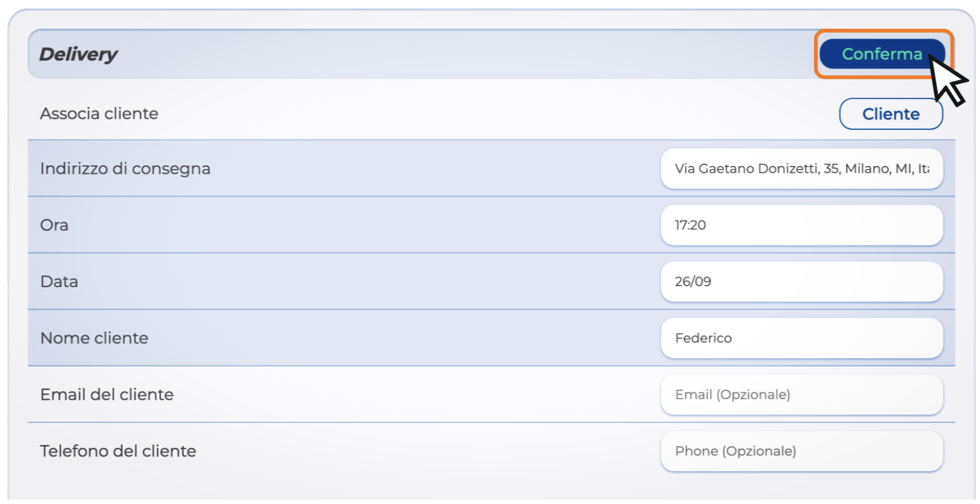
Task: Click the 17:20 time value
Action: click(x=690, y=225)
